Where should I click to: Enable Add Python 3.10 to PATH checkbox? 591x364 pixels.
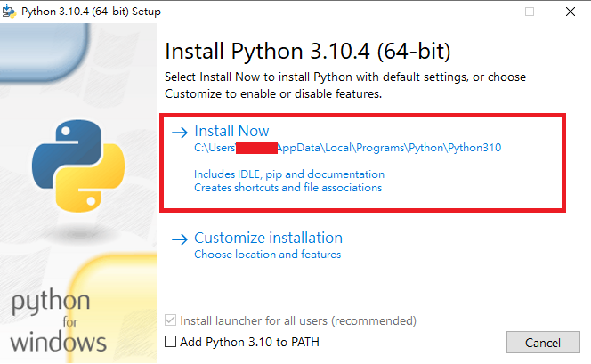pos(171,342)
